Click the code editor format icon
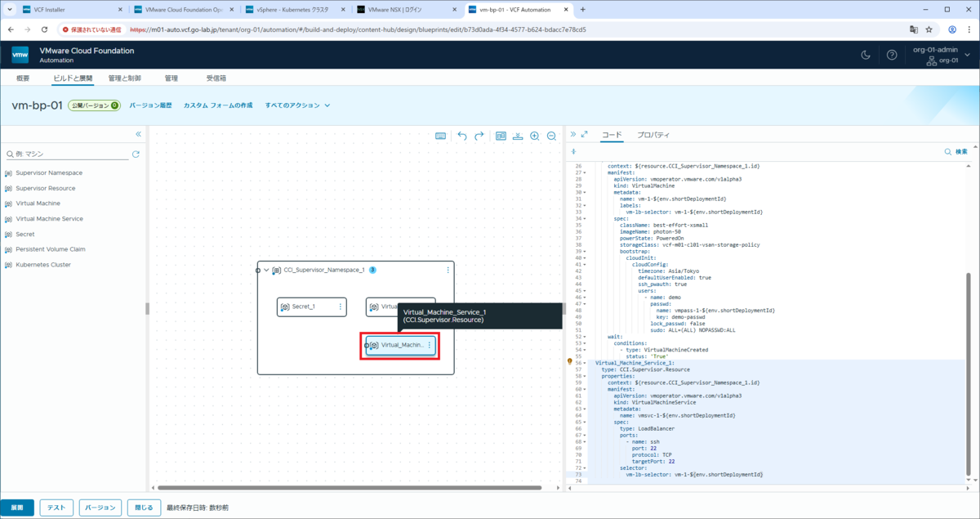Viewport: 980px width, 519px height. [573, 151]
